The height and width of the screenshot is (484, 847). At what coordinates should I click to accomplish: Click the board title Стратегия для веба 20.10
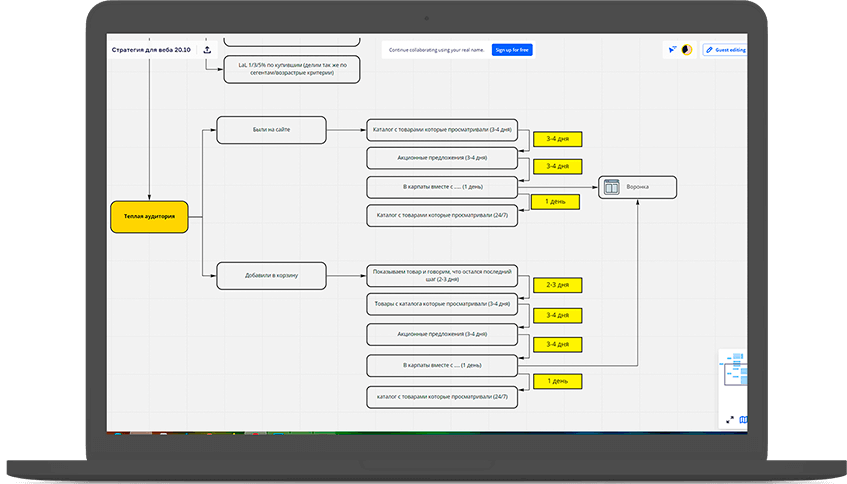[150, 49]
